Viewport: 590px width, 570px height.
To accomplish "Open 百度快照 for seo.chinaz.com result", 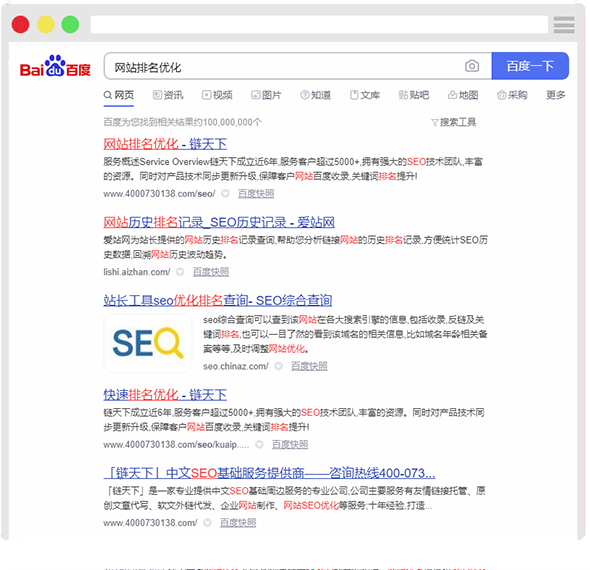I will point(309,366).
